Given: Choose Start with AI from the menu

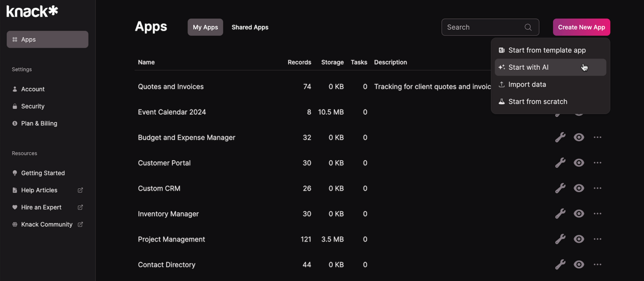Looking at the screenshot, I should tap(528, 67).
